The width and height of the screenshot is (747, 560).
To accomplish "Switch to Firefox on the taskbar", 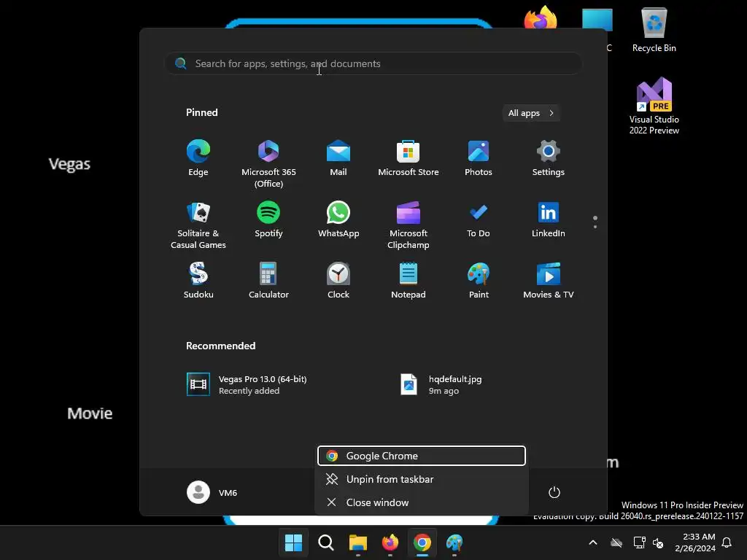I will pyautogui.click(x=390, y=542).
